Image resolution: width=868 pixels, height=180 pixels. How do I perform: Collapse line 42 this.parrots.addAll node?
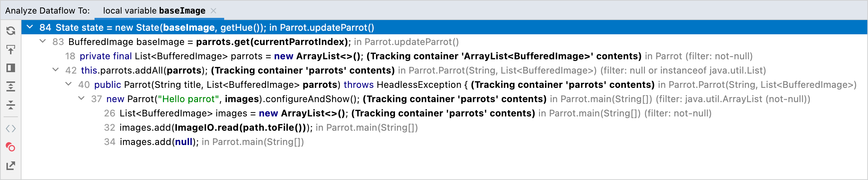(56, 70)
